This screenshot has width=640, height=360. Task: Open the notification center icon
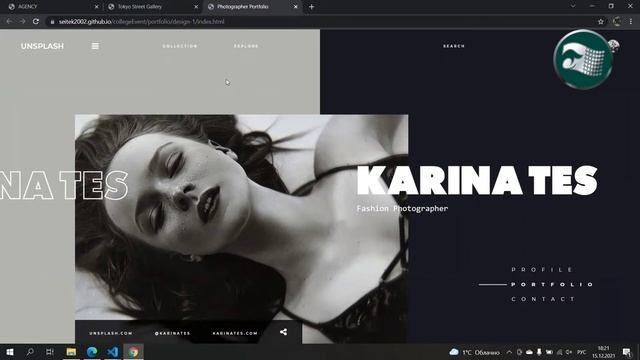pos(627,352)
